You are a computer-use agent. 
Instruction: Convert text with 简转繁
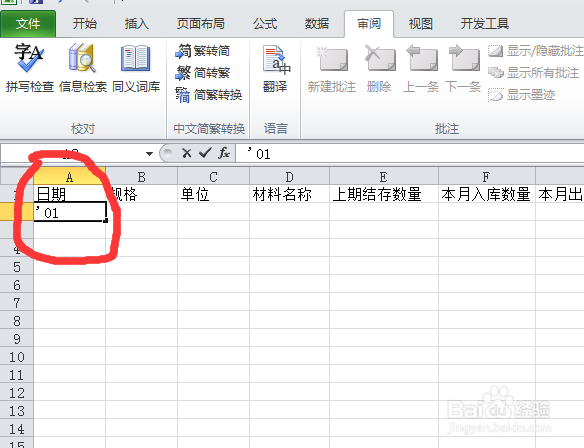coord(203,73)
